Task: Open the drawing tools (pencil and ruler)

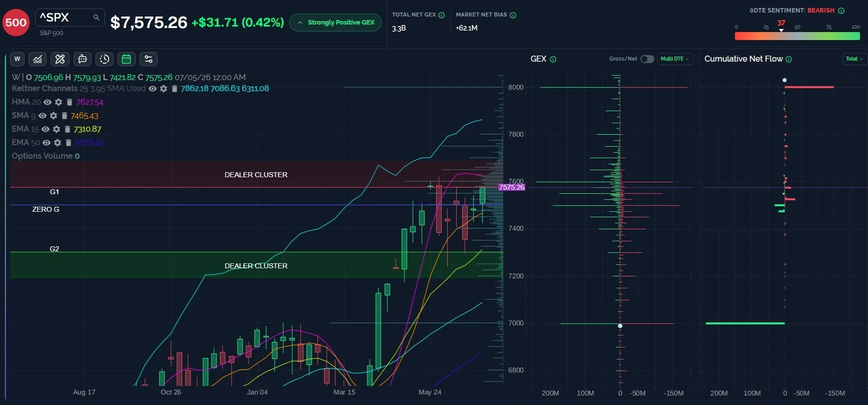Action: pyautogui.click(x=60, y=59)
